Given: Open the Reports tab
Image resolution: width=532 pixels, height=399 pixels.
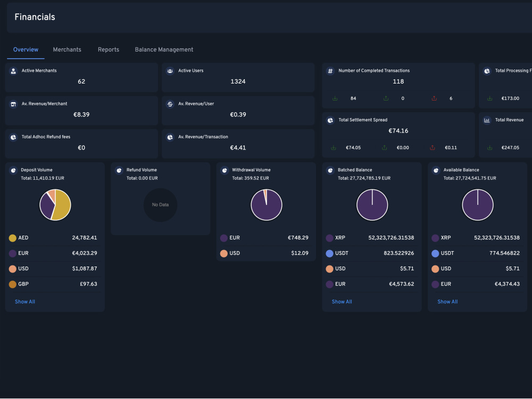Looking at the screenshot, I should [109, 49].
